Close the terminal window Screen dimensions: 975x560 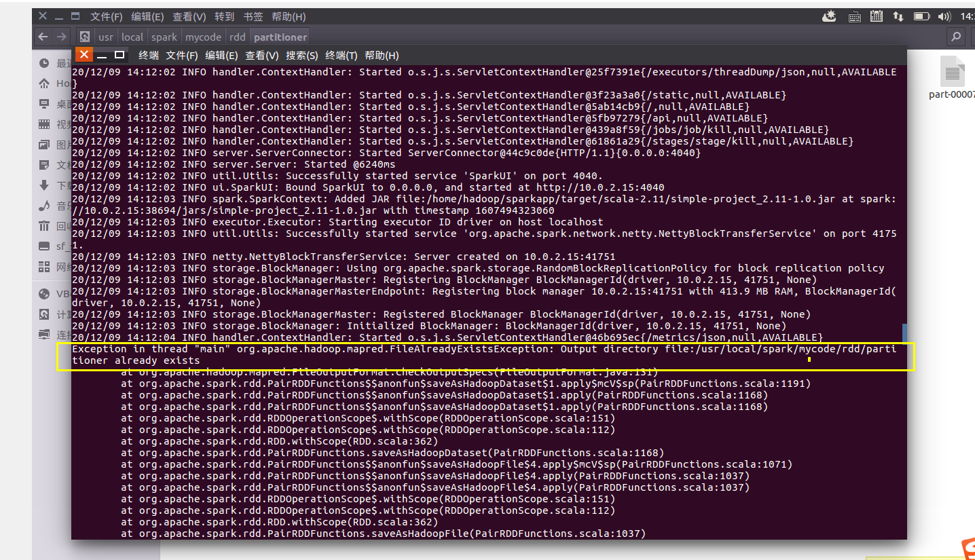point(84,55)
